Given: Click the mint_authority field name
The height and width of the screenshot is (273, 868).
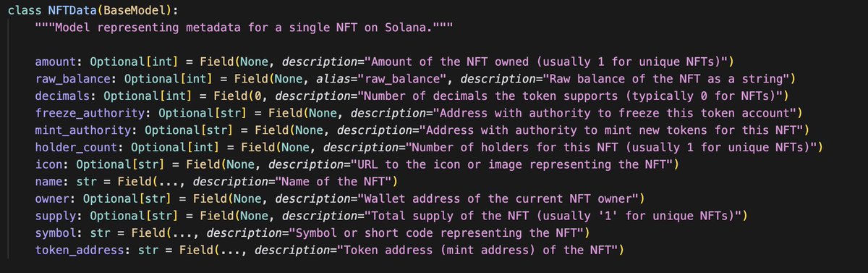Looking at the screenshot, I should click(83, 130).
